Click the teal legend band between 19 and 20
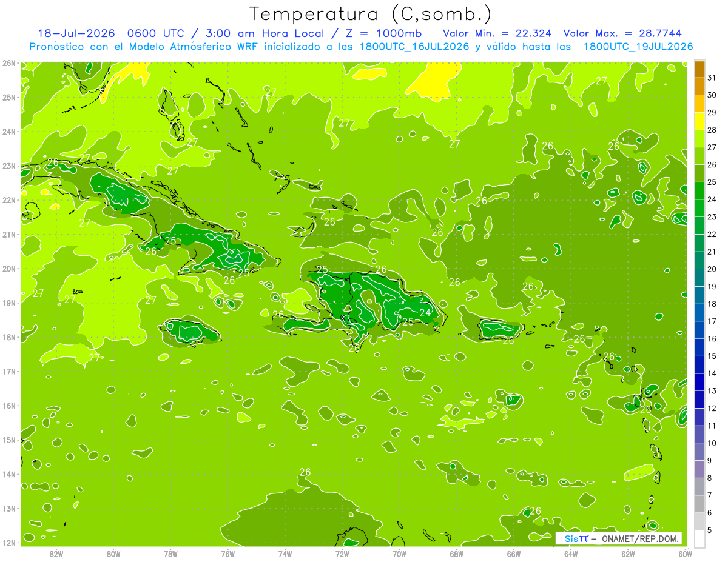 (x=700, y=278)
